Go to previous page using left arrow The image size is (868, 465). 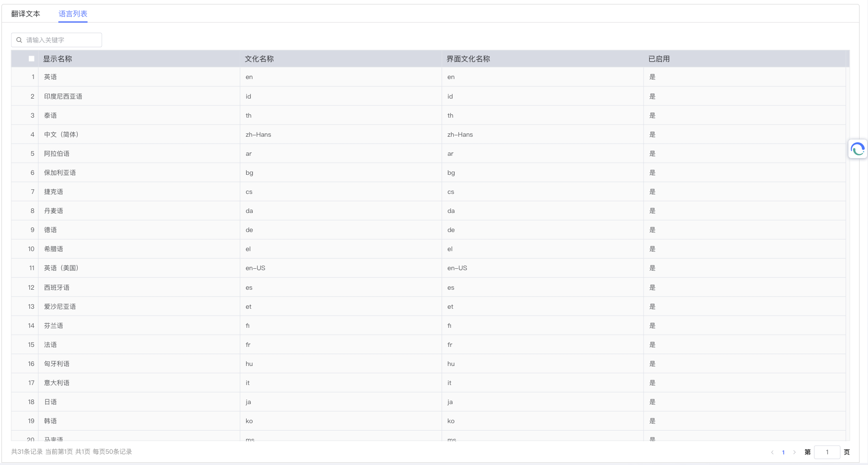(x=772, y=452)
